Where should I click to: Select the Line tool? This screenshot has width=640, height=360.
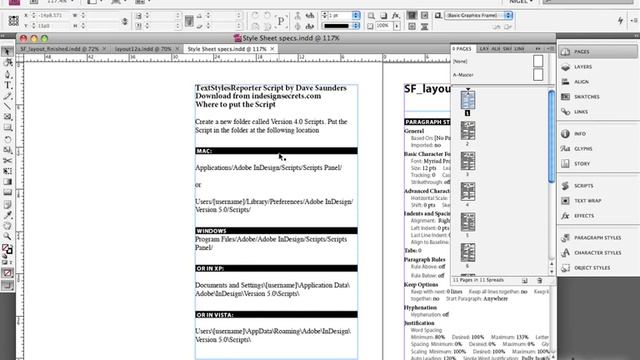[x=7, y=107]
